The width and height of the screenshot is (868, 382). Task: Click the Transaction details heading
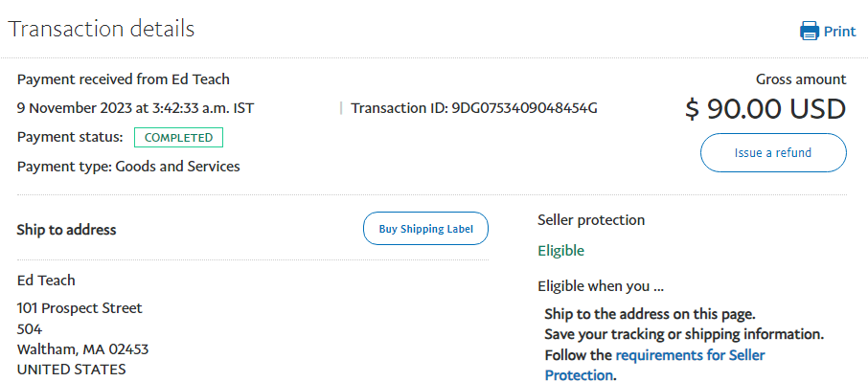pyautogui.click(x=101, y=29)
